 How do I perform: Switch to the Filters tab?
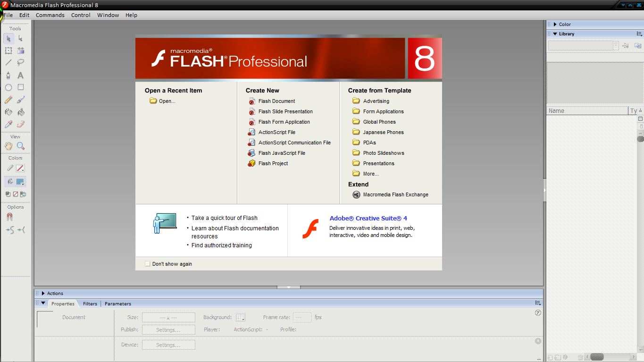click(x=90, y=303)
